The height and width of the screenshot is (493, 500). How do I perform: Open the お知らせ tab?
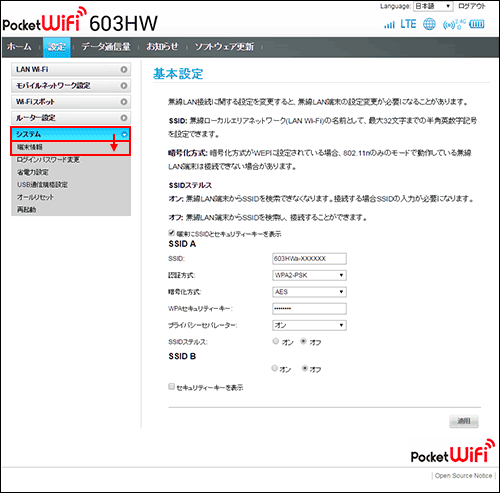tap(163, 47)
